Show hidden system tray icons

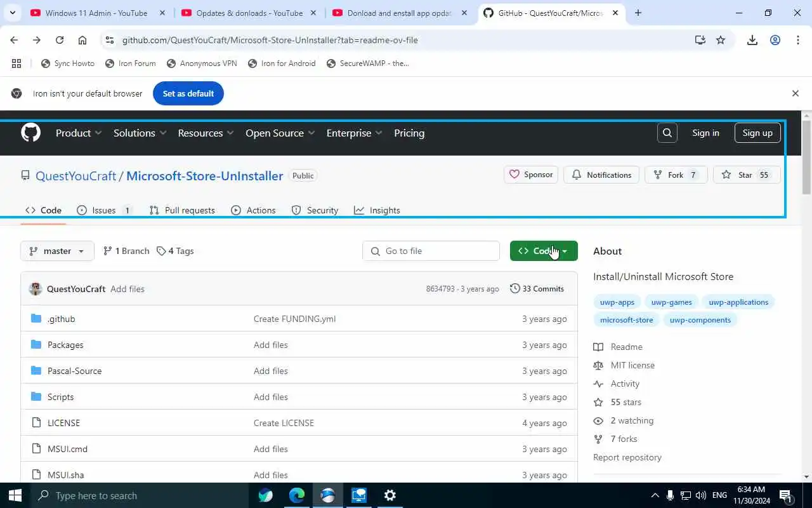[655, 495]
